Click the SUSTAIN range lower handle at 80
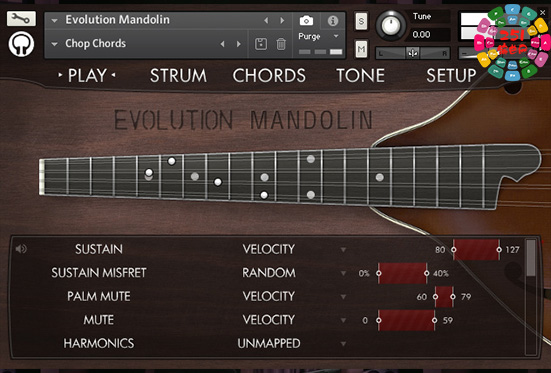Image resolution: width=551 pixels, height=373 pixels. click(454, 250)
